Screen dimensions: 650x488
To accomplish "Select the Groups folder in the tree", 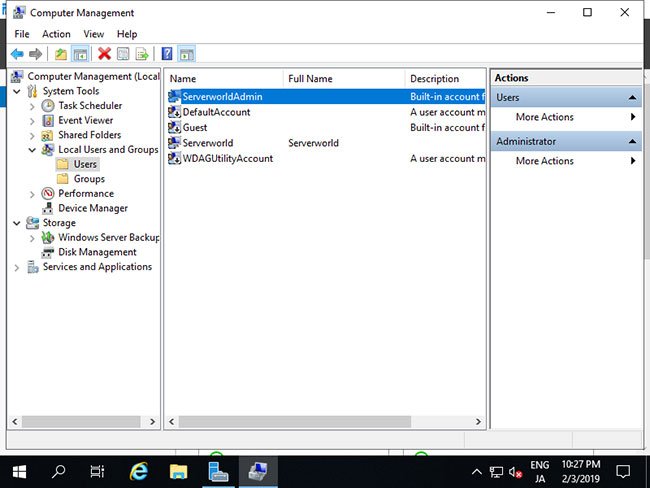I will point(89,179).
